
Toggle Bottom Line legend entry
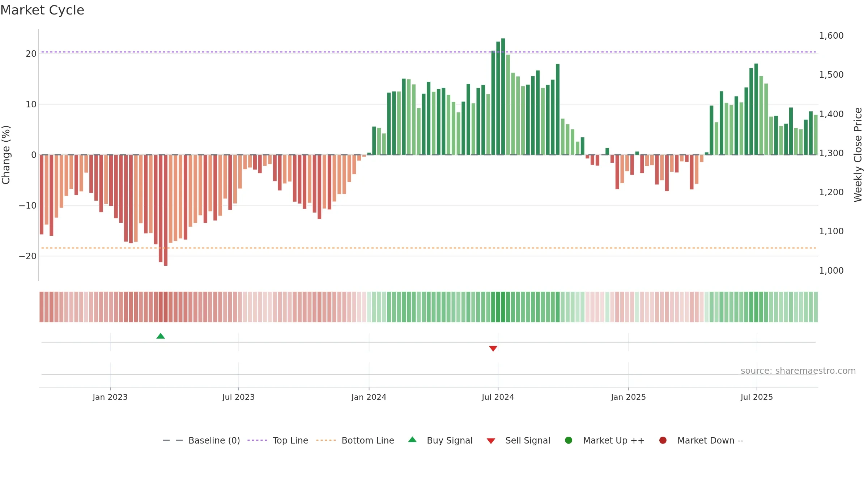pos(355,440)
